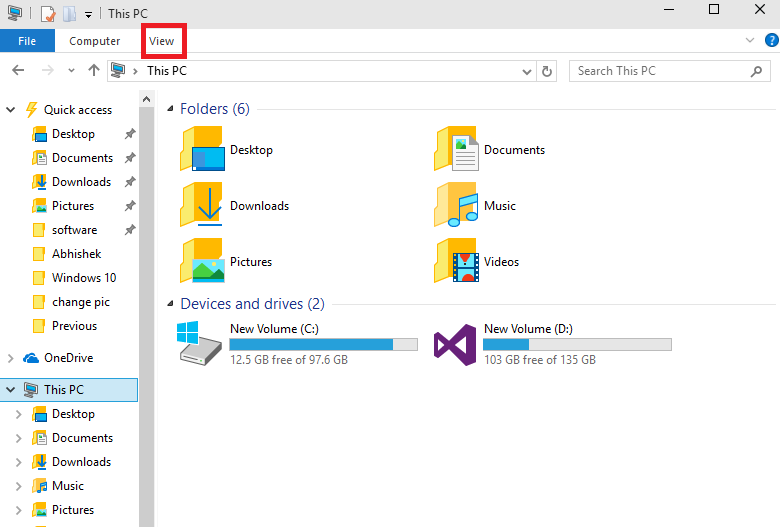Click the Search This PC input field
The height and width of the screenshot is (527, 780).
[660, 71]
